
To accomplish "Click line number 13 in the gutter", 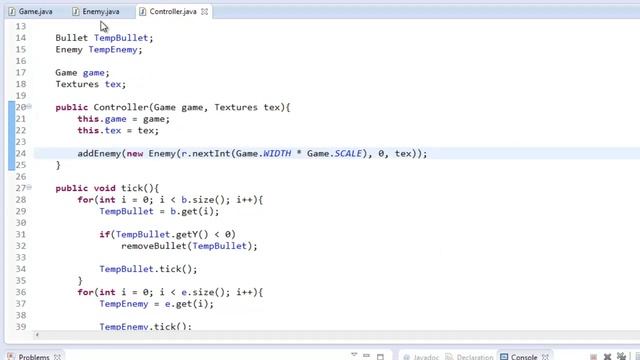I will click(x=20, y=26).
